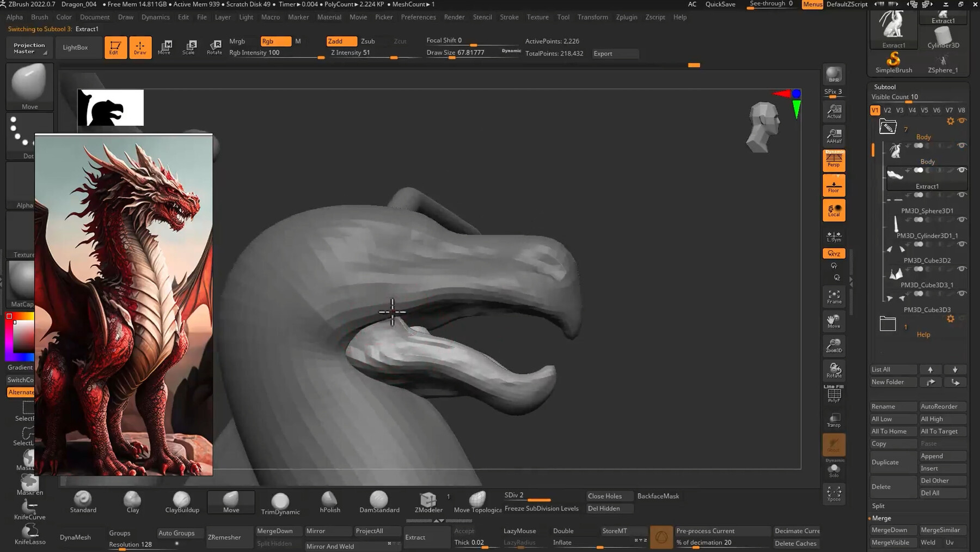Screen dimensions: 980x552
Task: Select the DamStandard brush
Action: pos(379,501)
